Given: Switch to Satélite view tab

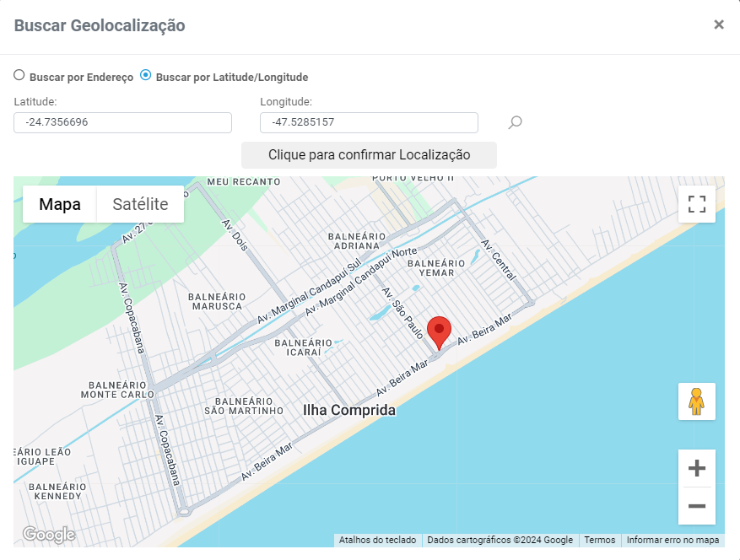Looking at the screenshot, I should 140,204.
